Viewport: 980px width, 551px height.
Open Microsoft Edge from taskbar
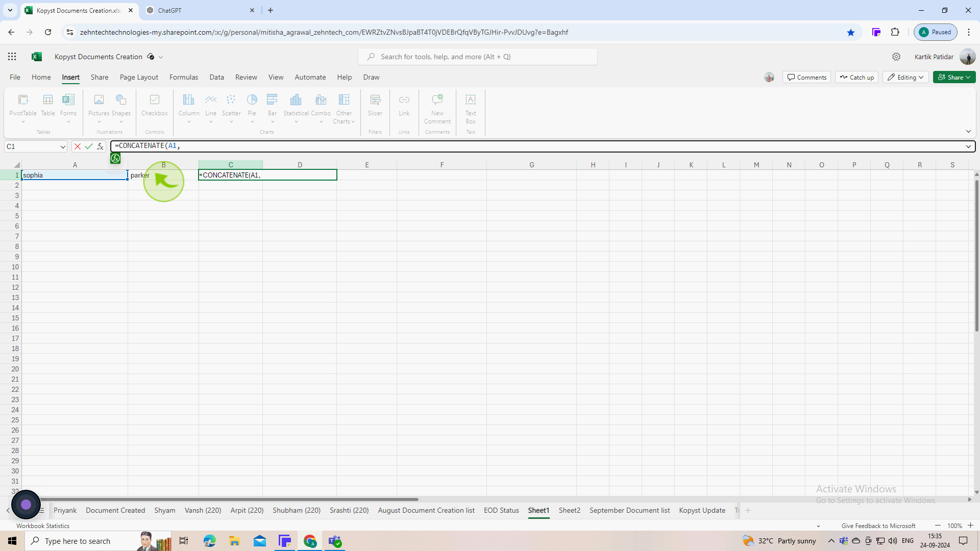pos(209,541)
